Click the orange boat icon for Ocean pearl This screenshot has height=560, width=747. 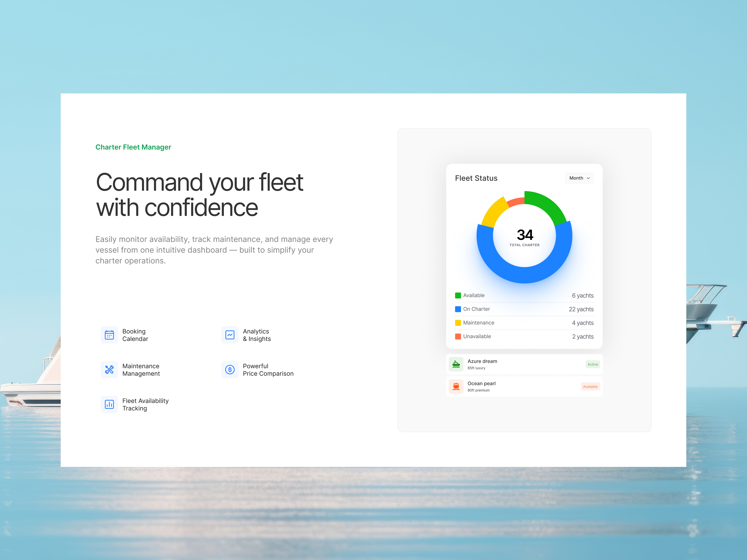coord(456,386)
